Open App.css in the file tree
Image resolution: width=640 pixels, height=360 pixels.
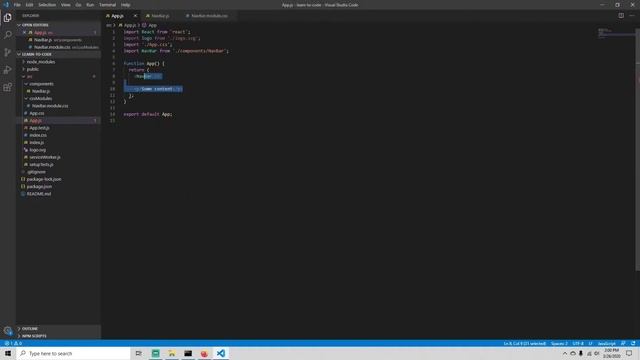tap(37, 113)
